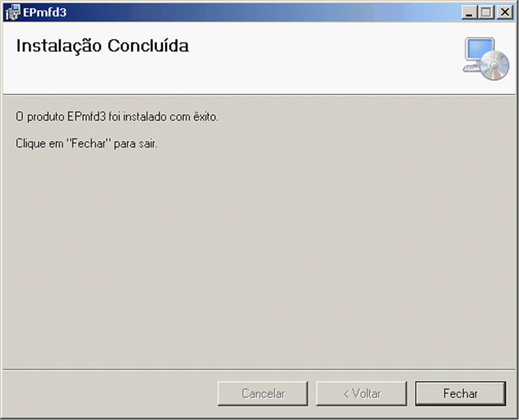Click the Instalação Concluída heading

103,46
